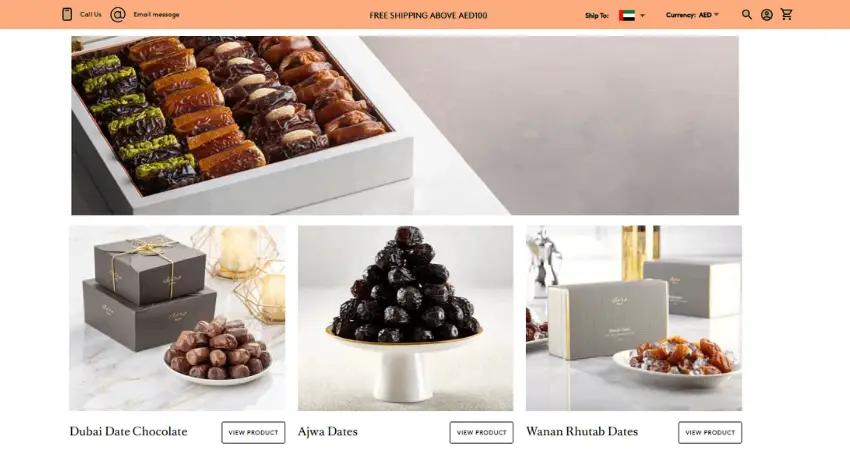Viewport: 850px width, 450px height.
Task: Click the @ email icon
Action: [118, 15]
